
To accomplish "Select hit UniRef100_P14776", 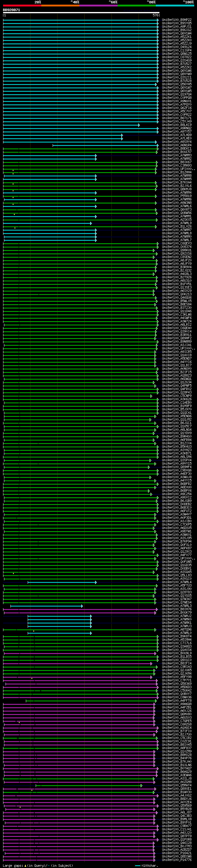I will (x=177, y=860).
